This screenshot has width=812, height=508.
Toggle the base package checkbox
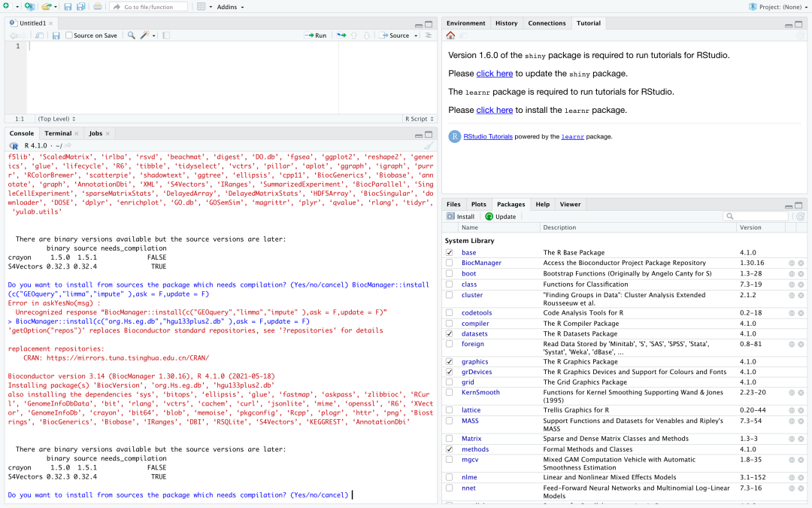450,252
